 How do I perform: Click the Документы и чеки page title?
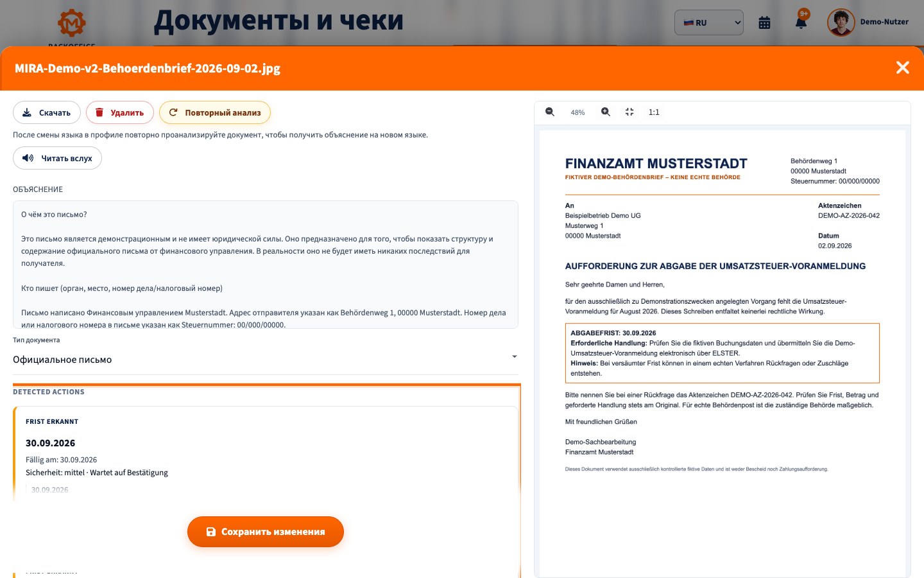coord(278,21)
